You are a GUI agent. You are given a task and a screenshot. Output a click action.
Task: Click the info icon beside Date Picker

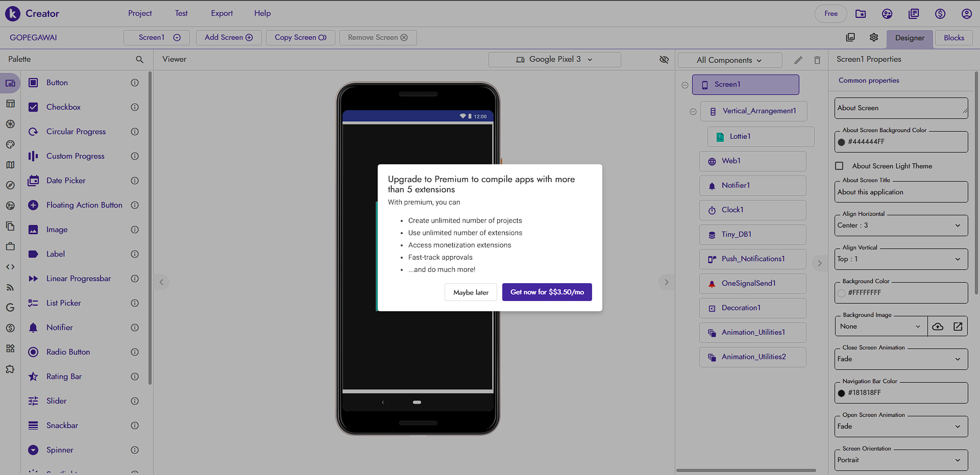pos(135,181)
